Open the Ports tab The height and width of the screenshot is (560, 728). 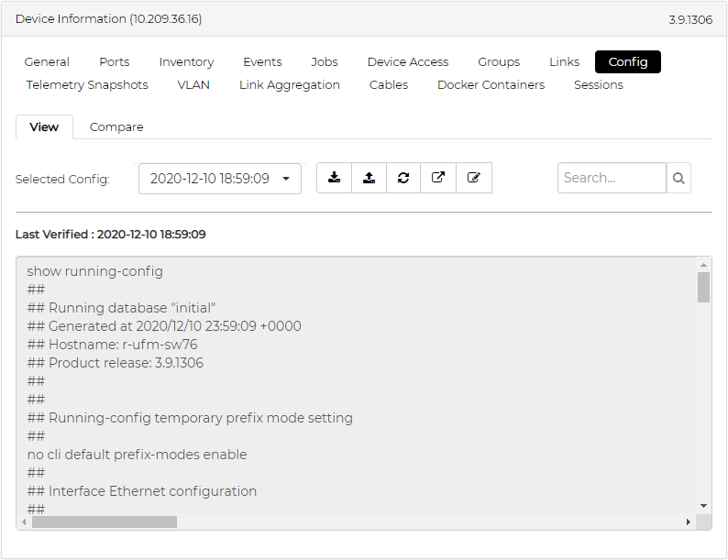click(115, 62)
